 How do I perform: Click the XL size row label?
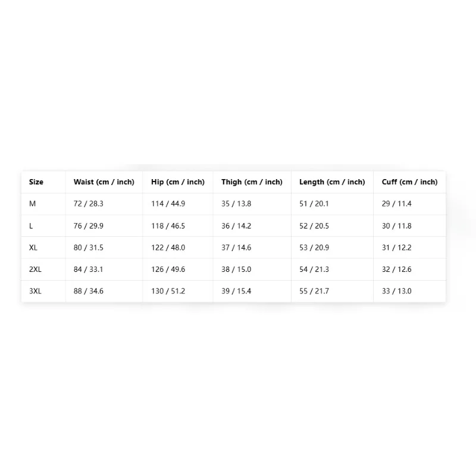pyautogui.click(x=33, y=248)
